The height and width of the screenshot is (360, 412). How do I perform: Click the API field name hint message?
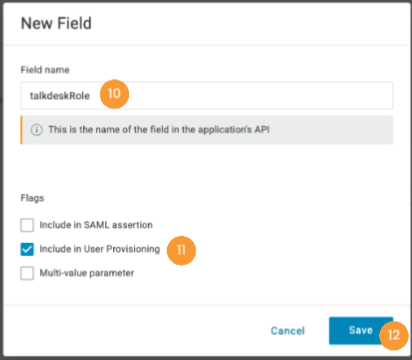click(x=159, y=129)
